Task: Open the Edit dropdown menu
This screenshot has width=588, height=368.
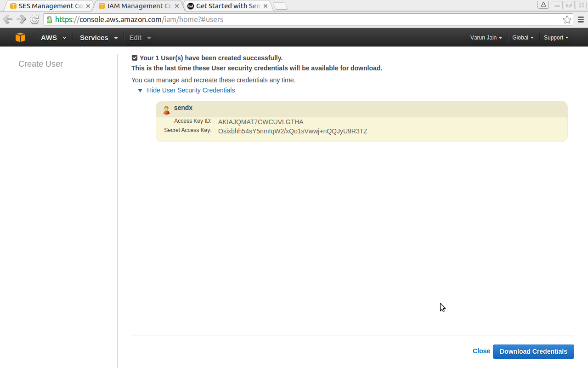Action: point(140,38)
